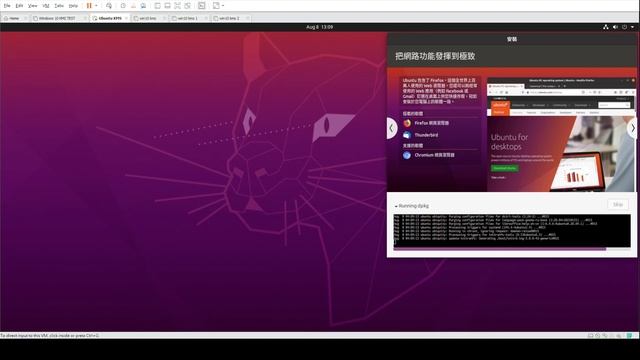This screenshot has height=360, width=640.
Task: Go to next installer slide
Action: (632, 128)
